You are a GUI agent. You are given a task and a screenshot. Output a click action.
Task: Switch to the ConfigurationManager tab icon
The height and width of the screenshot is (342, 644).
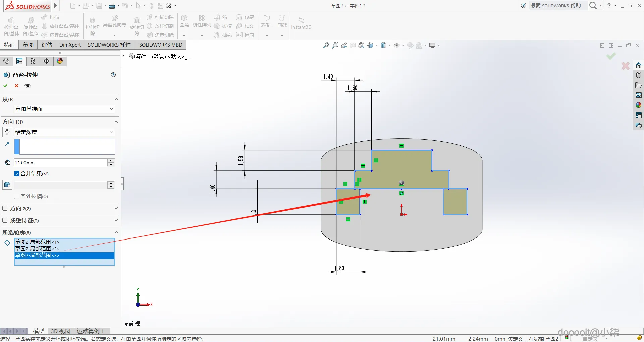click(x=33, y=61)
